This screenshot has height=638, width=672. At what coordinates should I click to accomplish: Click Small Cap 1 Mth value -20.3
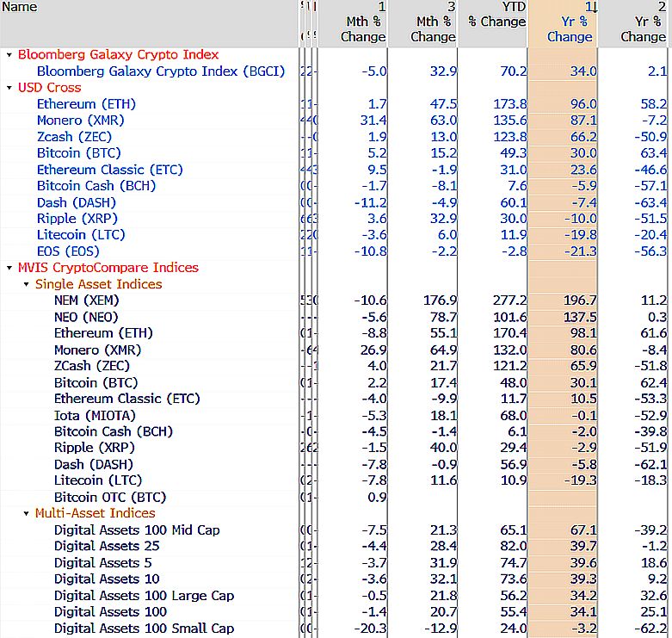(x=370, y=629)
